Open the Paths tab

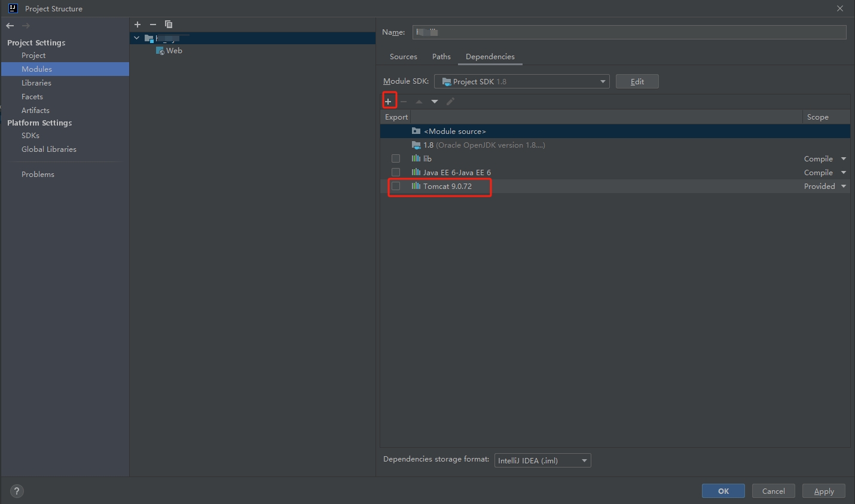coord(441,57)
